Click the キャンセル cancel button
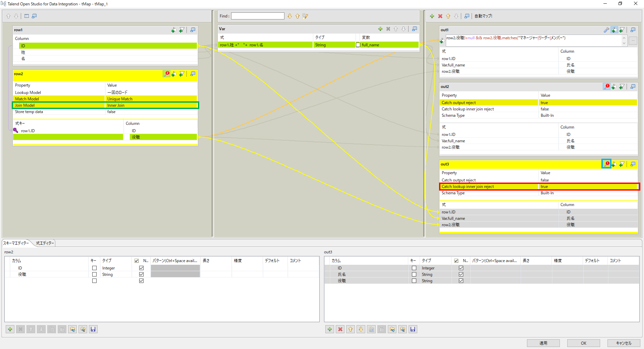 click(624, 343)
